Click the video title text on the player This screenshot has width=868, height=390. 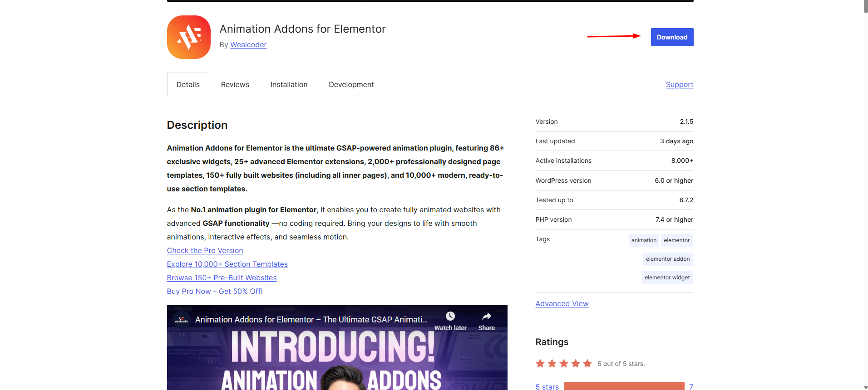(x=311, y=320)
